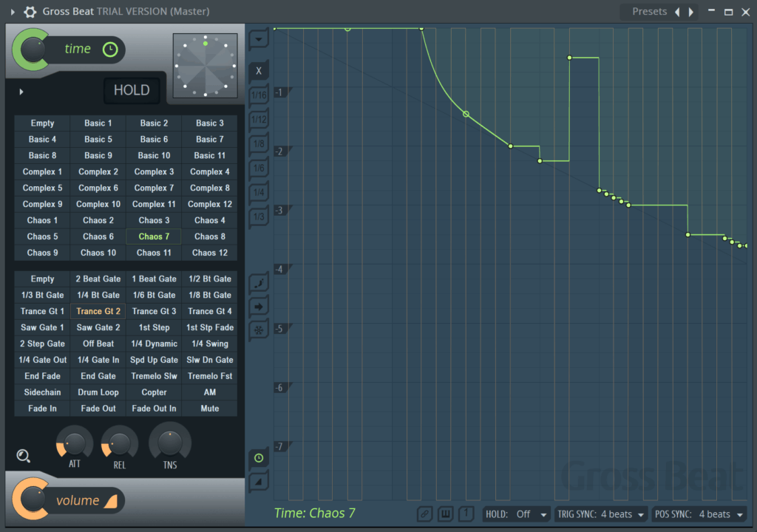Select volume preset Sidechain

point(42,392)
